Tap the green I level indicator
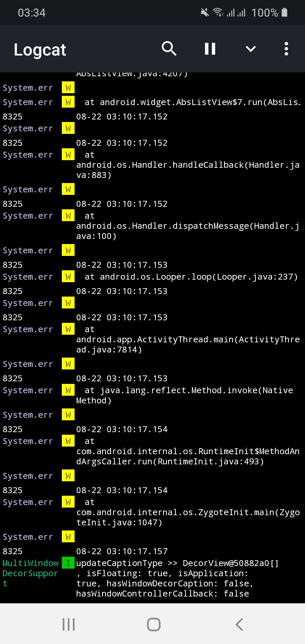 click(68, 563)
